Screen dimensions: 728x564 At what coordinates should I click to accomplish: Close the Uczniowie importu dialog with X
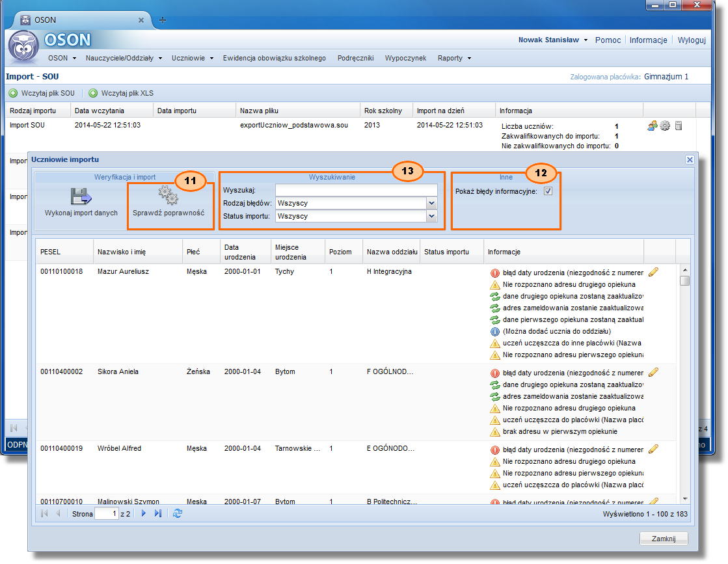pos(690,159)
